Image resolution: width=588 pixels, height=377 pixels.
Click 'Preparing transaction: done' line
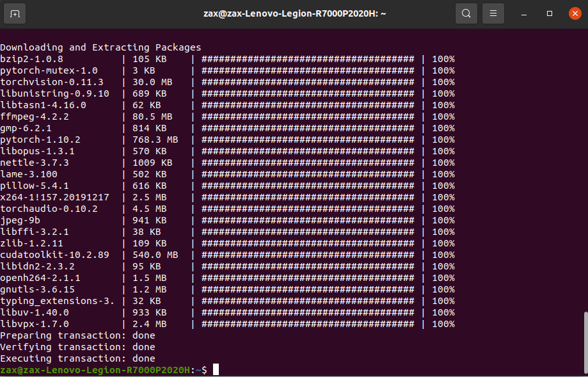coord(77,336)
